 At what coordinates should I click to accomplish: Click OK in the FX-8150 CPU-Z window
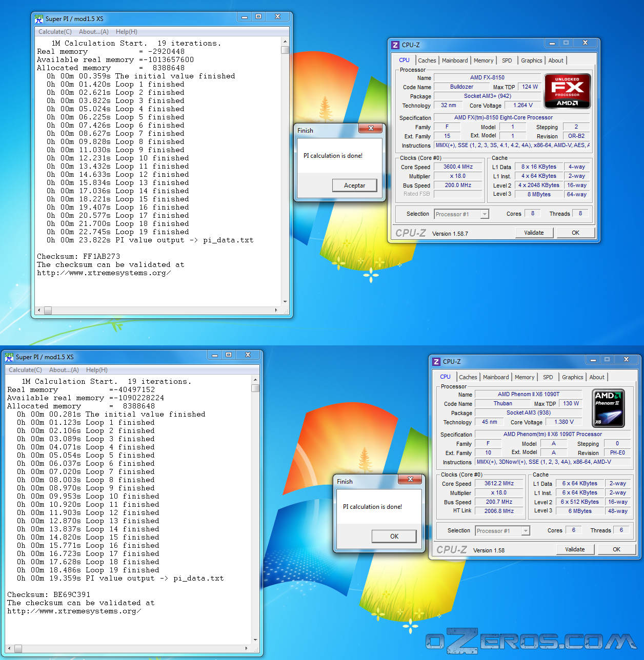tap(576, 233)
